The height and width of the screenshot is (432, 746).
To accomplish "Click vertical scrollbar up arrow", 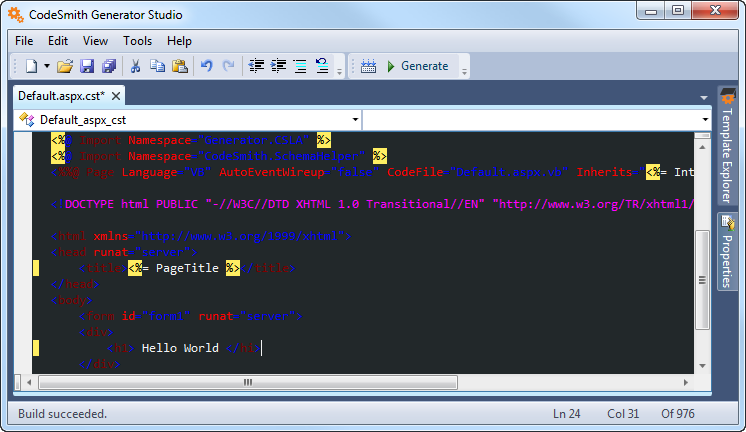I will [x=702, y=147].
